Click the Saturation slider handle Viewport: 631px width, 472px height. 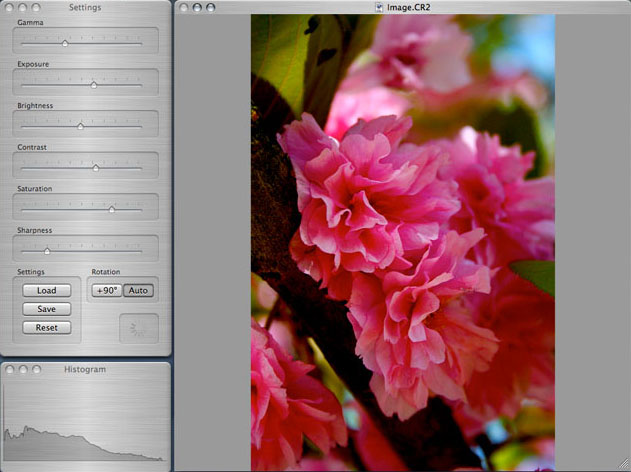point(111,209)
